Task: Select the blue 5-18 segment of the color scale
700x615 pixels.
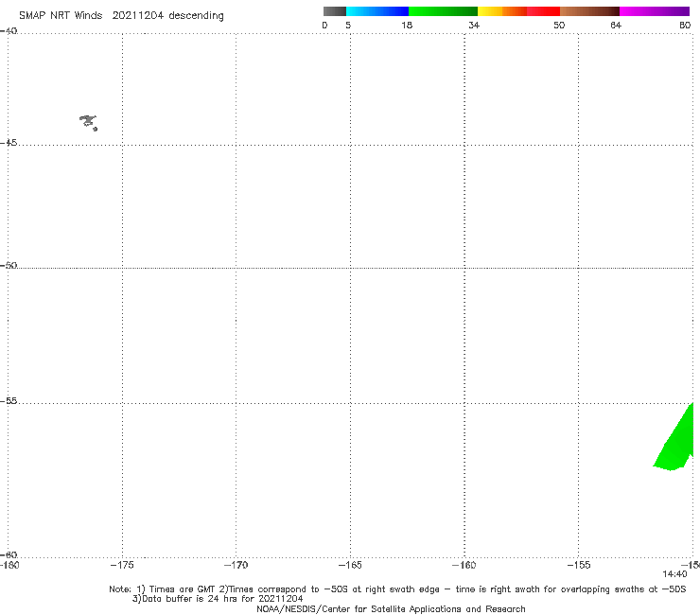Action: (x=377, y=11)
